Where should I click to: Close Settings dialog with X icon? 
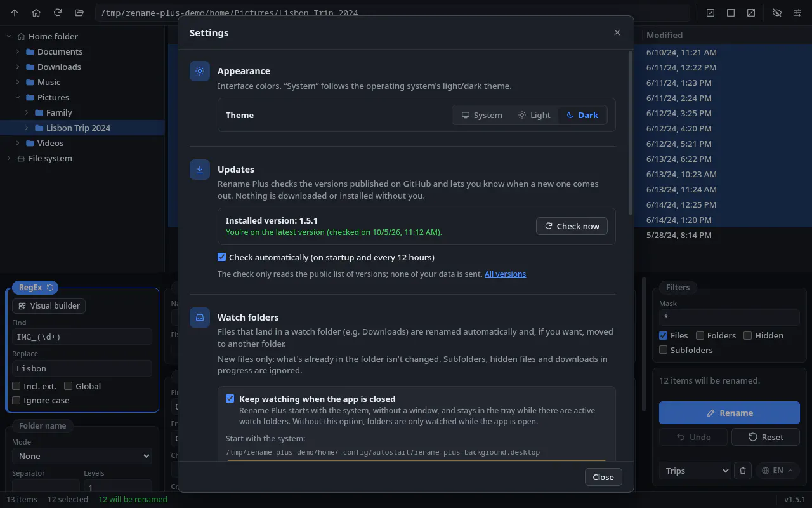(x=617, y=32)
